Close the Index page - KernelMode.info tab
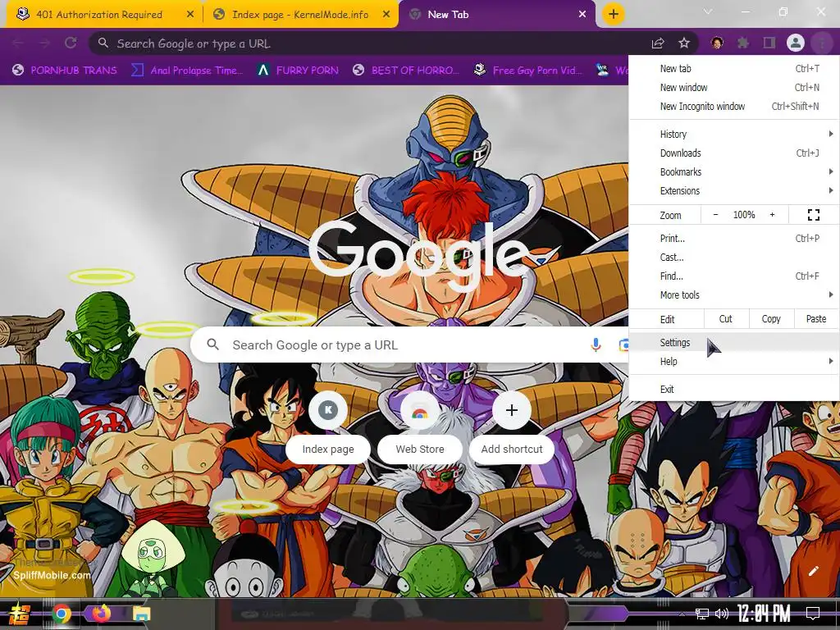The width and height of the screenshot is (840, 630). pos(386,15)
